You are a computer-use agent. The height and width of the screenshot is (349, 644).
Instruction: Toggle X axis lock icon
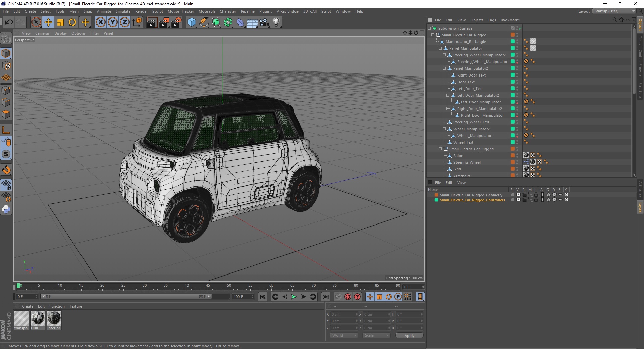tap(100, 22)
